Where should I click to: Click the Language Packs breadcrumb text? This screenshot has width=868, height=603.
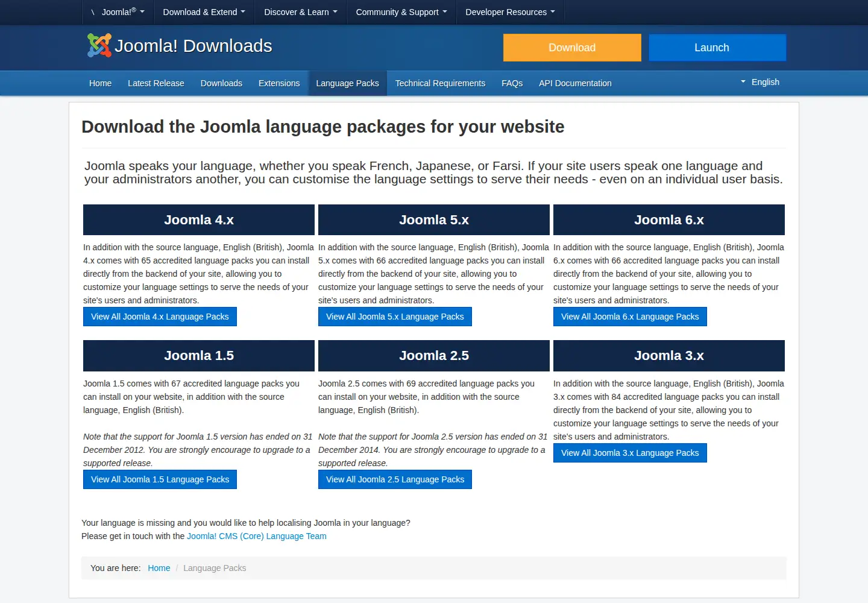(215, 568)
